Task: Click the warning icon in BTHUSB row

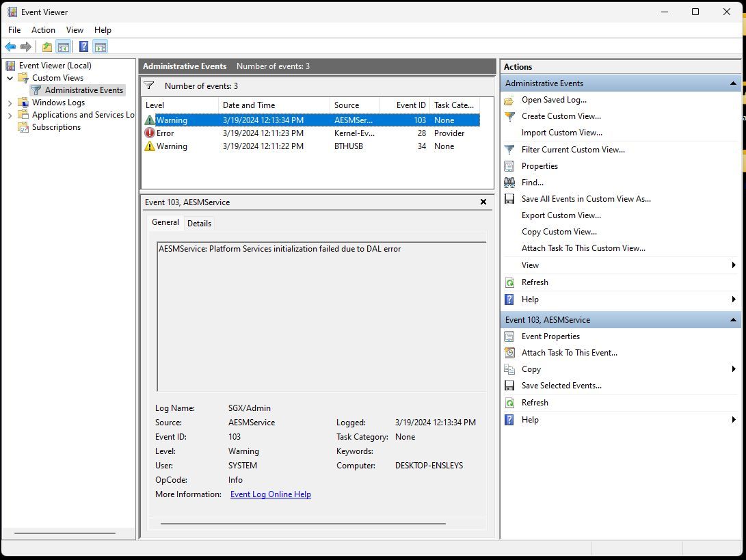Action: pyautogui.click(x=150, y=146)
